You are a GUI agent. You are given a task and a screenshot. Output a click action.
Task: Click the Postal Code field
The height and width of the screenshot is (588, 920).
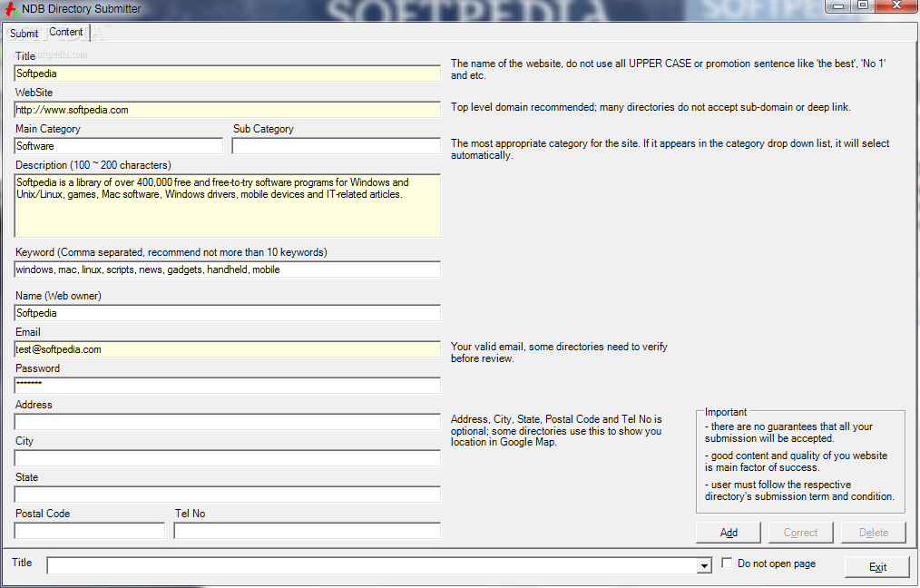point(90,531)
